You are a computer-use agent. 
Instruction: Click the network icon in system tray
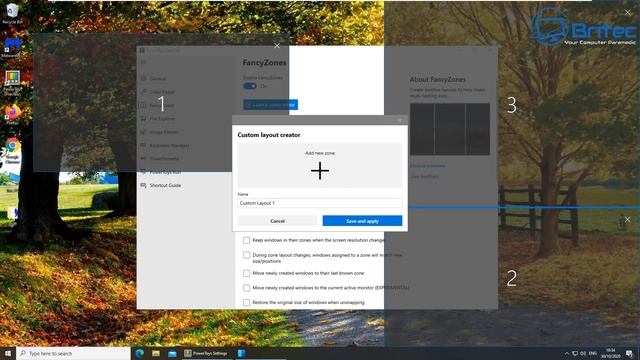click(x=575, y=353)
